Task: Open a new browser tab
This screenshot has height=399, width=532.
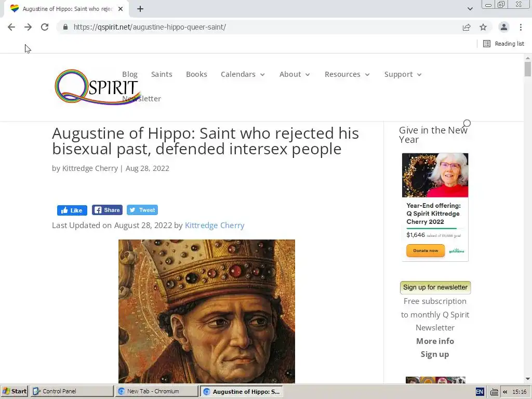Action: click(140, 9)
